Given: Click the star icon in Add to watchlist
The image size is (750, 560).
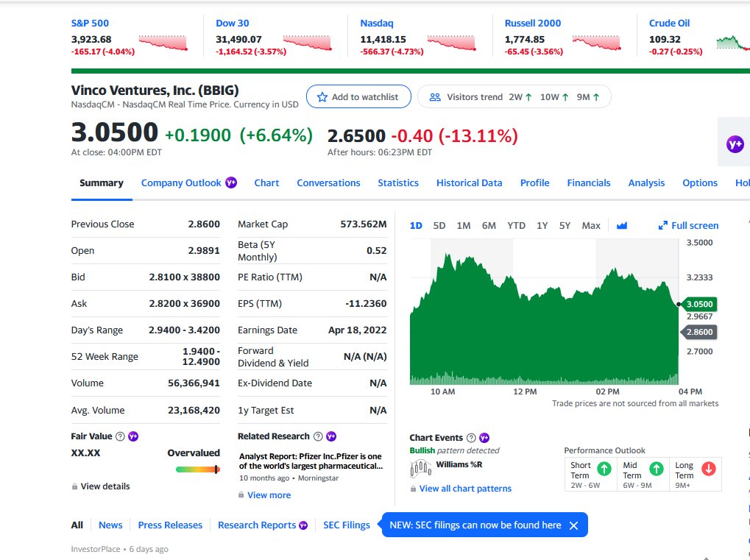Looking at the screenshot, I should [x=322, y=97].
